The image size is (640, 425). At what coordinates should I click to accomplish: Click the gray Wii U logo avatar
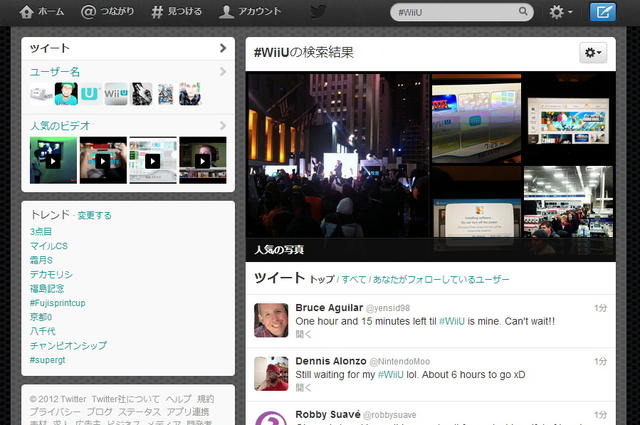(116, 94)
